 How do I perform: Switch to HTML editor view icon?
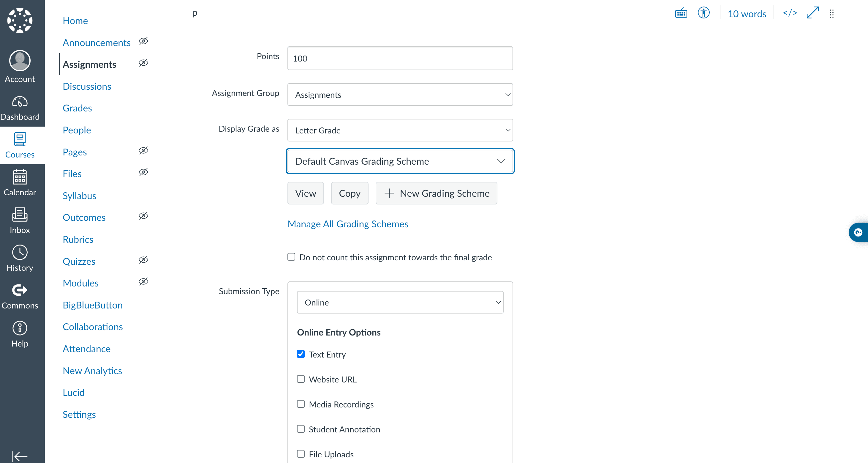(790, 13)
